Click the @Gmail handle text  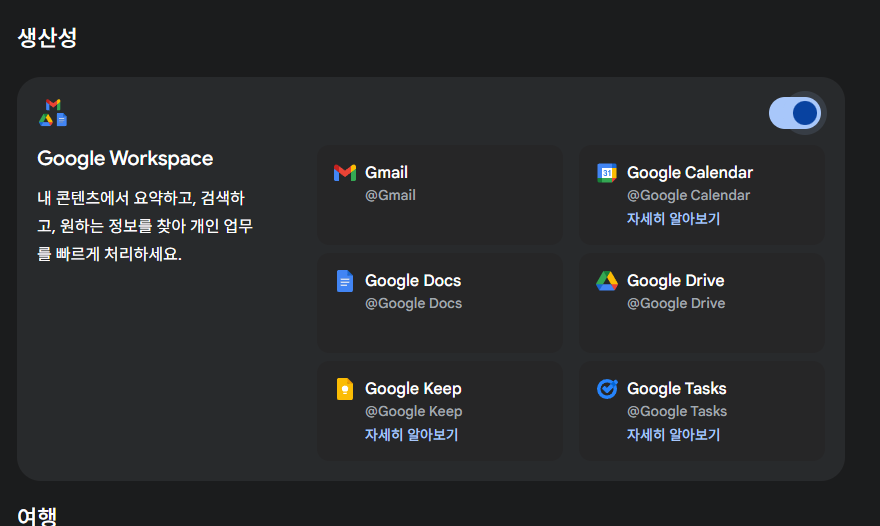pyautogui.click(x=390, y=195)
